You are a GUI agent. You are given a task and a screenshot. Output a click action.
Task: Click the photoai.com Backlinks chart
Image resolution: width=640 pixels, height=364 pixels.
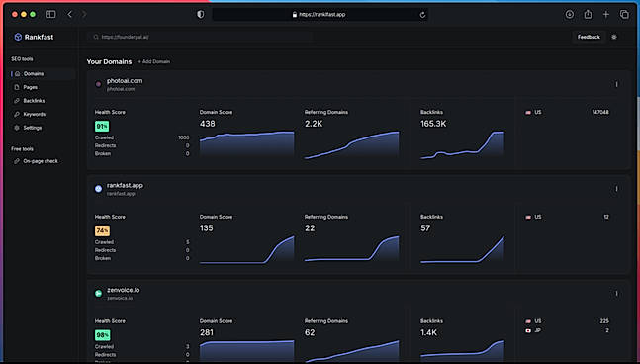(x=462, y=144)
